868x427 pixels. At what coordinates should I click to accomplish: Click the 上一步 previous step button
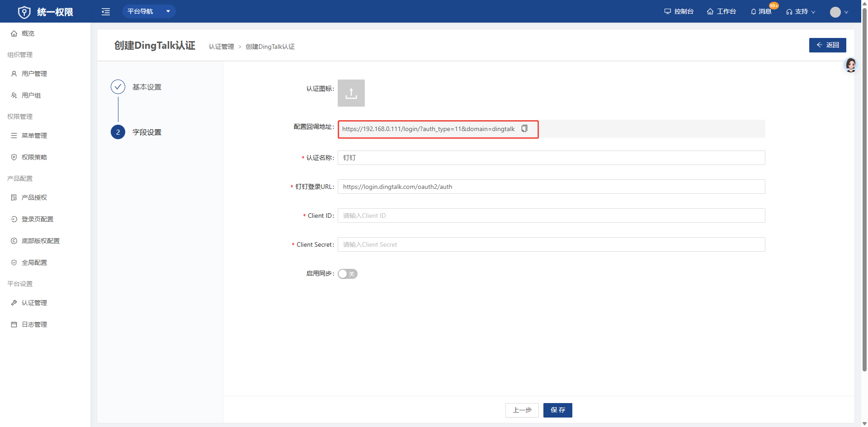pyautogui.click(x=522, y=410)
